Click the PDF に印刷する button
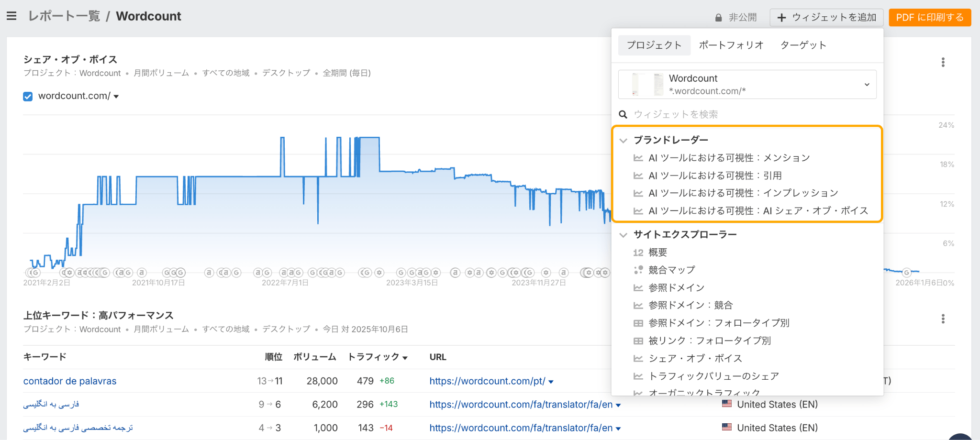 929,18
